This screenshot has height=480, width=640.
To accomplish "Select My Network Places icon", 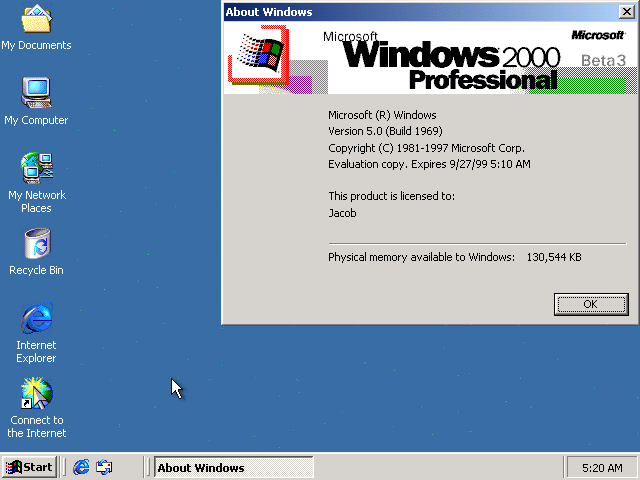I will [x=37, y=182].
